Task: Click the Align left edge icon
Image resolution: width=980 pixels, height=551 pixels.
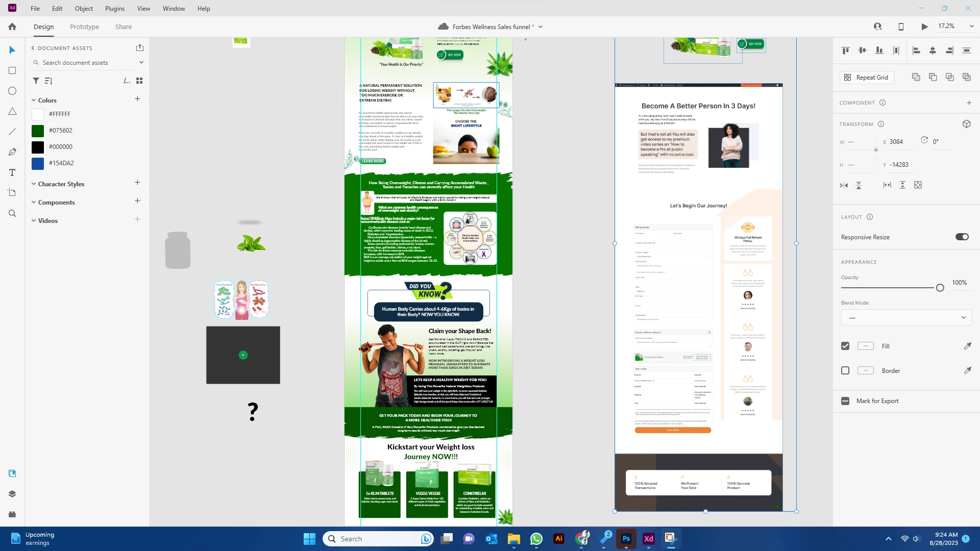Action: coord(915,51)
